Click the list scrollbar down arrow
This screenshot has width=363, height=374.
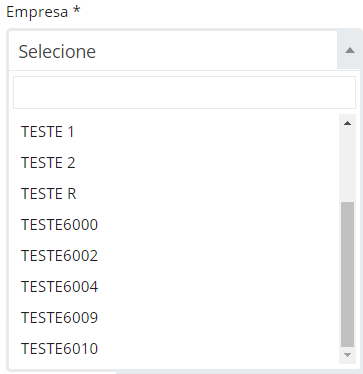(x=347, y=355)
